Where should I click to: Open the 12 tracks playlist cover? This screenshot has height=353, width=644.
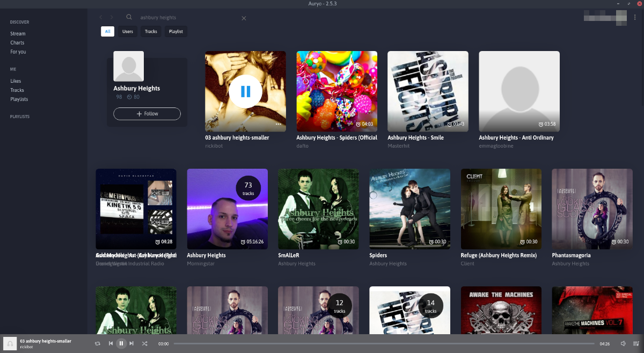coord(318,310)
